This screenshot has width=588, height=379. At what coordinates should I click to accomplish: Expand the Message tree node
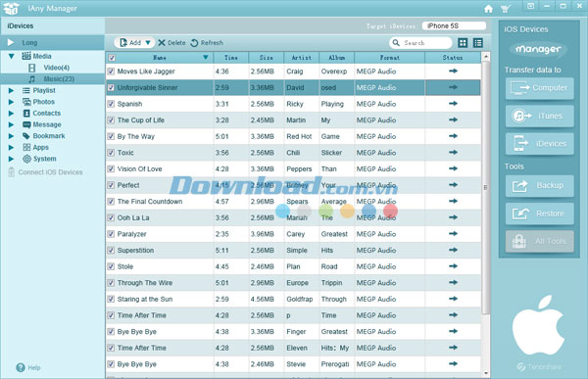pyautogui.click(x=11, y=124)
